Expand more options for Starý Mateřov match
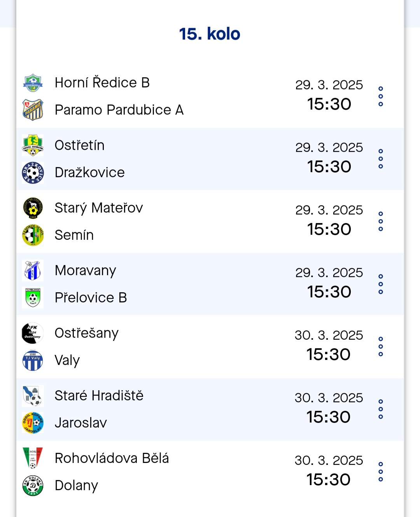 (x=381, y=222)
